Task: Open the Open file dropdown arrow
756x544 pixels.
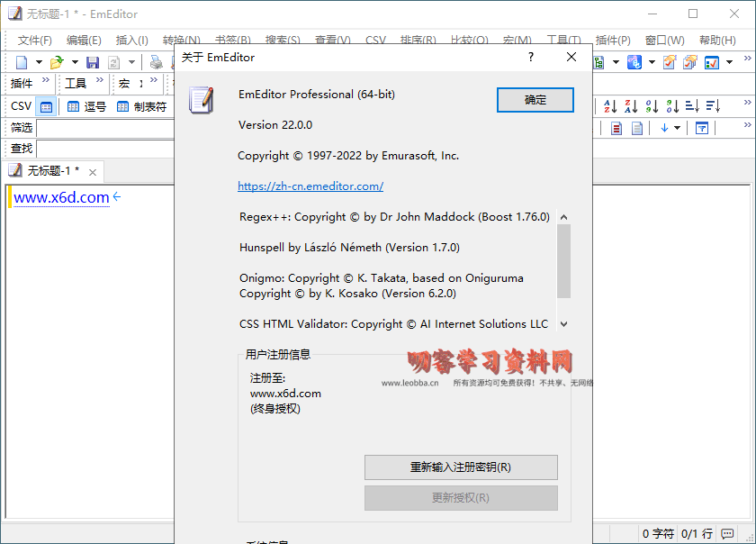Action: click(75, 62)
